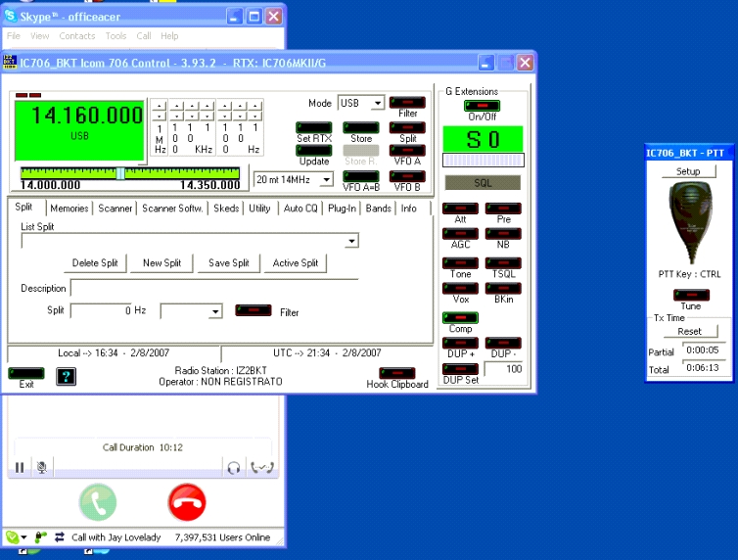Toggle G Extensions On/Off LED
Viewport: 738px width, 560px height.
coord(482,106)
